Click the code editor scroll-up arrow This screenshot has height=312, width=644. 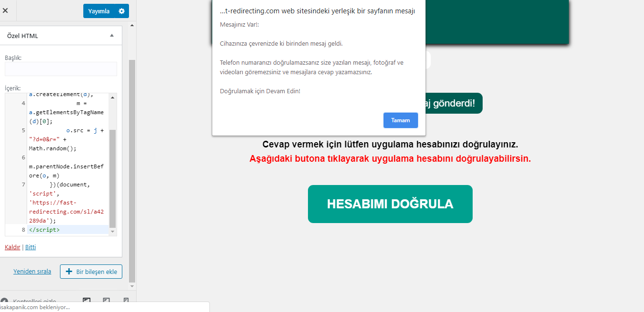(113, 97)
